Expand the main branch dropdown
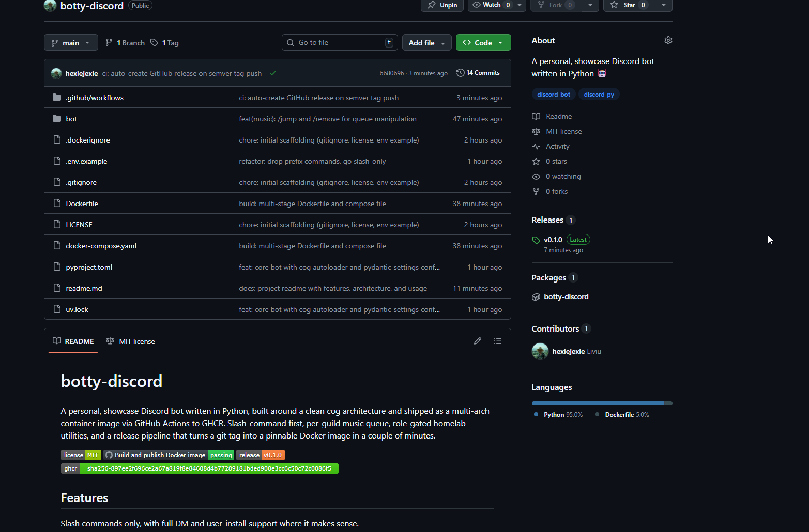The height and width of the screenshot is (532, 809). tap(71, 43)
